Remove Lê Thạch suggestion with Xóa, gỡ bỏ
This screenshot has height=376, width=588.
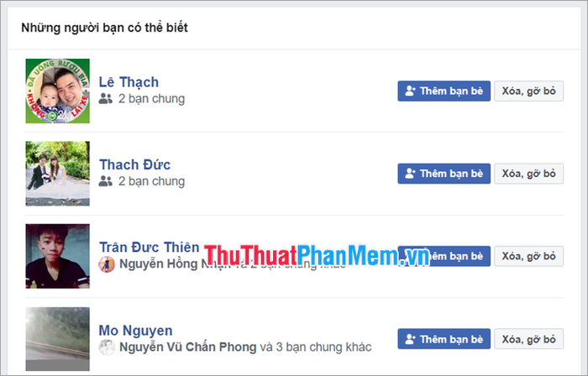click(528, 91)
